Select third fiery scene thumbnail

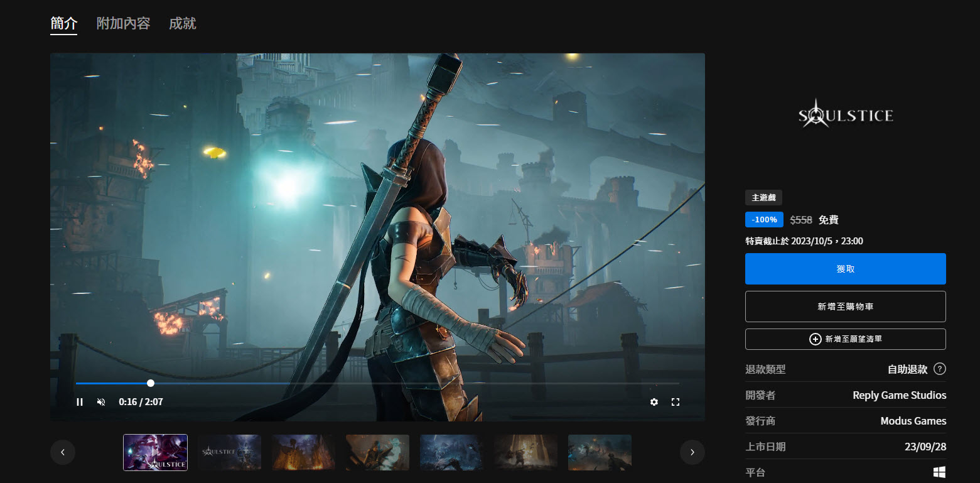pyautogui.click(x=303, y=452)
